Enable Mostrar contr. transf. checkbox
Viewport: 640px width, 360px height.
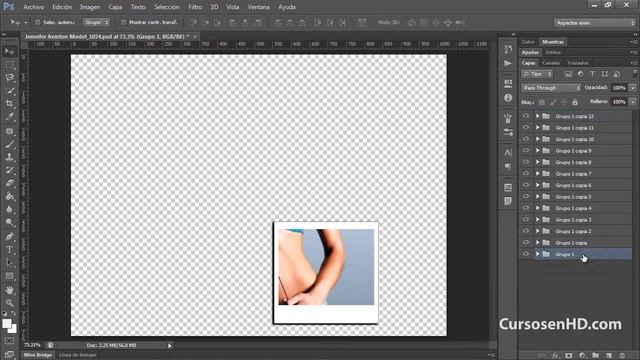tap(123, 22)
